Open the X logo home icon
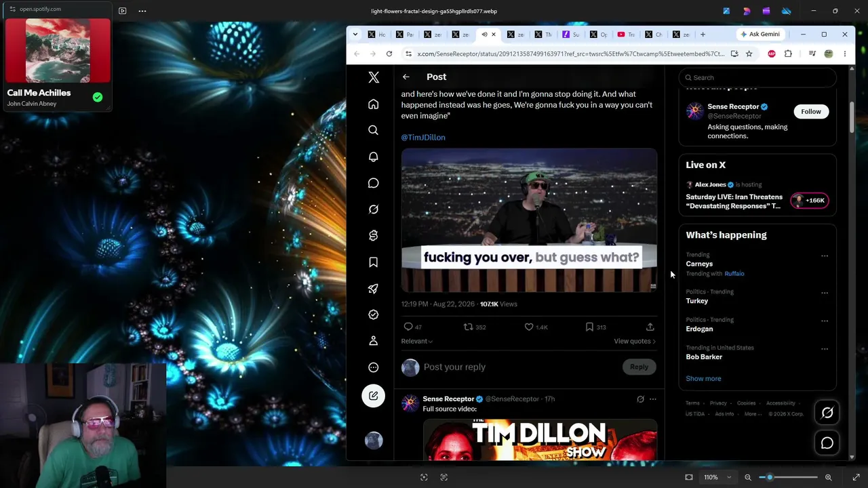This screenshot has height=488, width=868. pyautogui.click(x=374, y=77)
